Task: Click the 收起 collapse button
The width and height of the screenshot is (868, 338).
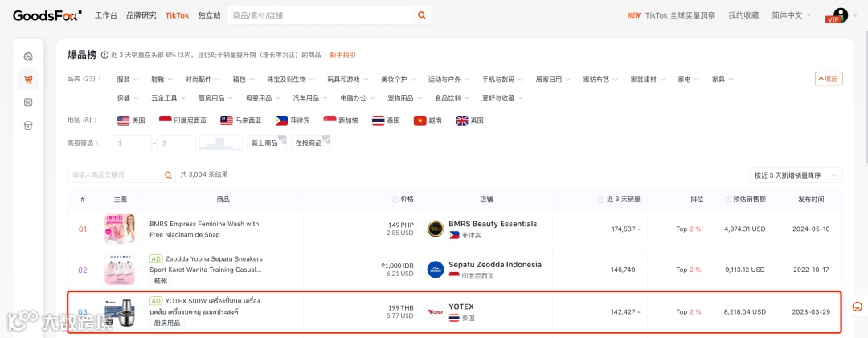Action: (x=829, y=79)
